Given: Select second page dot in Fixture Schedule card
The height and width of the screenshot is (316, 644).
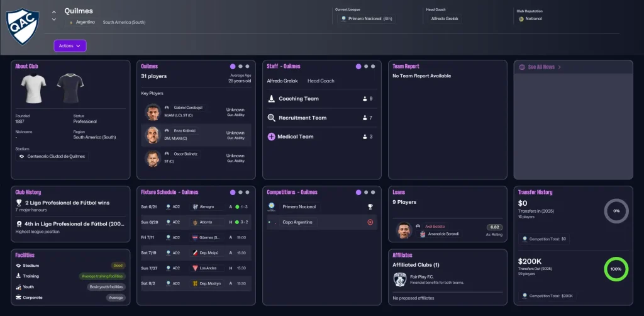Looking at the screenshot, I should pos(241,193).
